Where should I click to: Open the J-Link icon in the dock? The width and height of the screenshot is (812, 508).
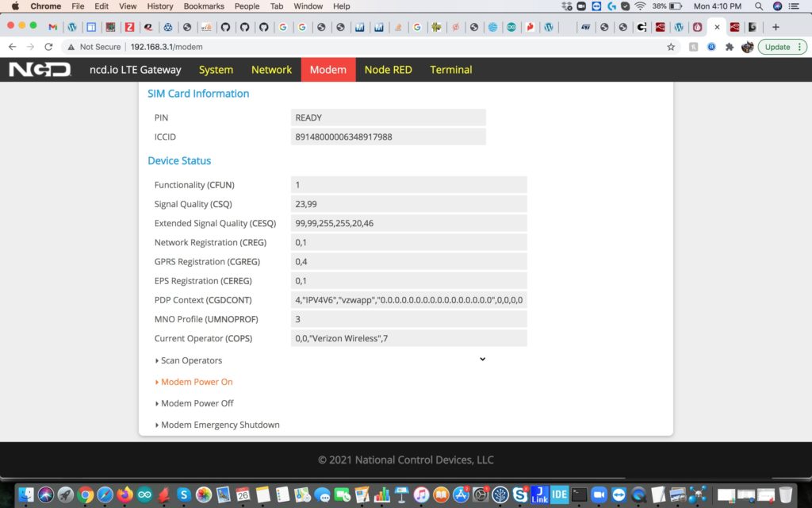pos(540,495)
